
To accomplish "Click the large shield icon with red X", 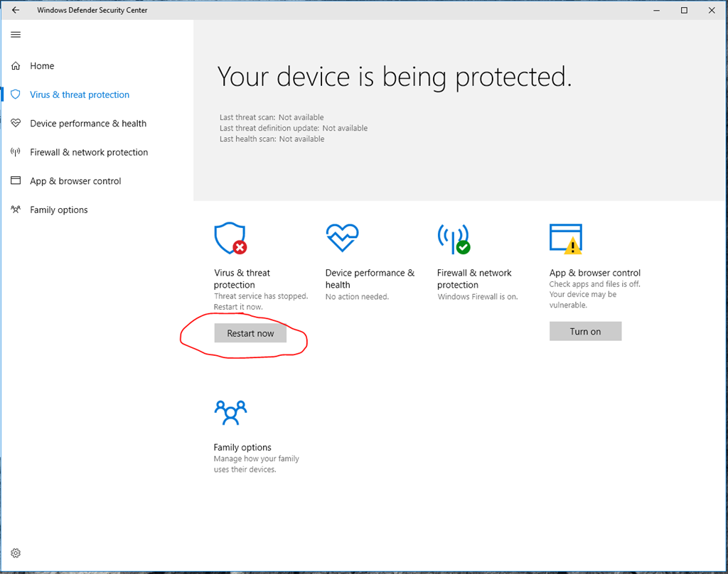I will (x=230, y=239).
